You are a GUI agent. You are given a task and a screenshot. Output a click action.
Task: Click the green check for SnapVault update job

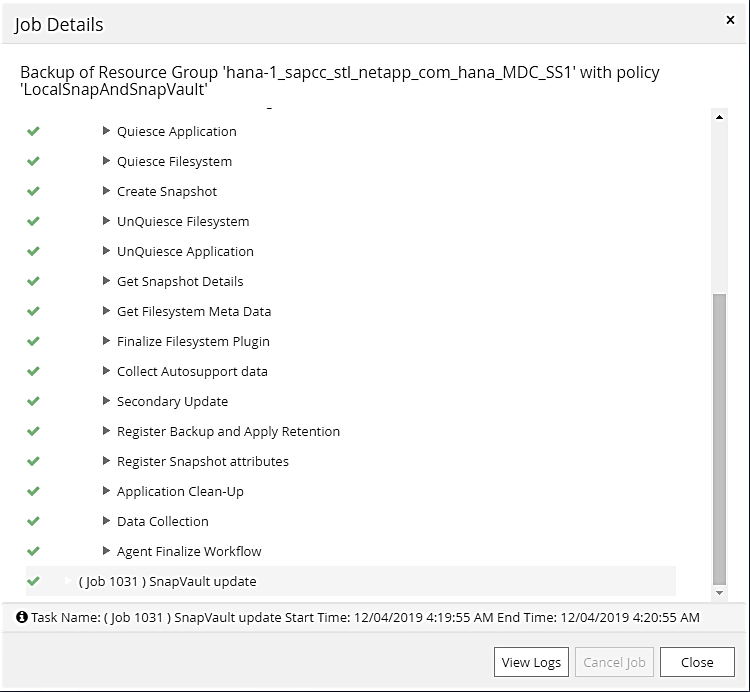33,581
